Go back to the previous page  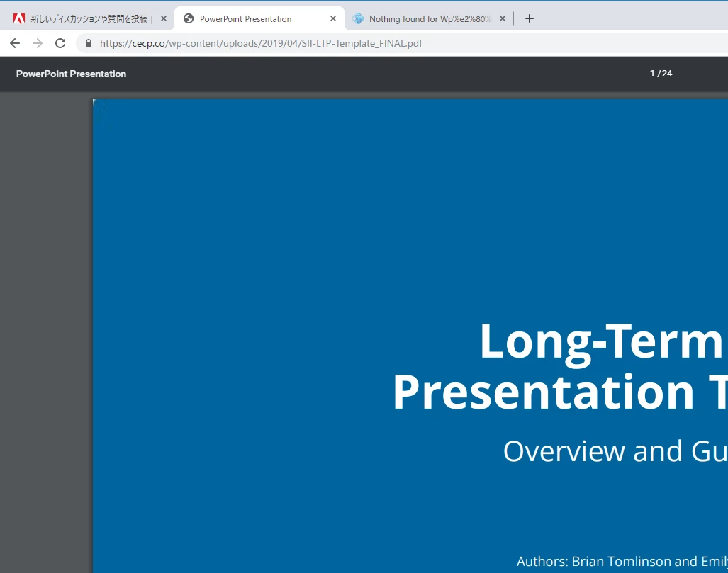[x=15, y=43]
